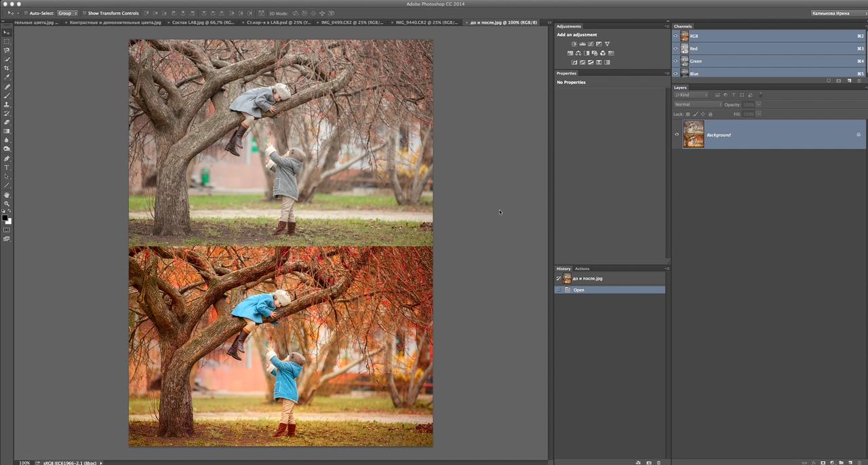Switch to the IMG_0499.CR2 document tab
The width and height of the screenshot is (868, 465).
351,22
